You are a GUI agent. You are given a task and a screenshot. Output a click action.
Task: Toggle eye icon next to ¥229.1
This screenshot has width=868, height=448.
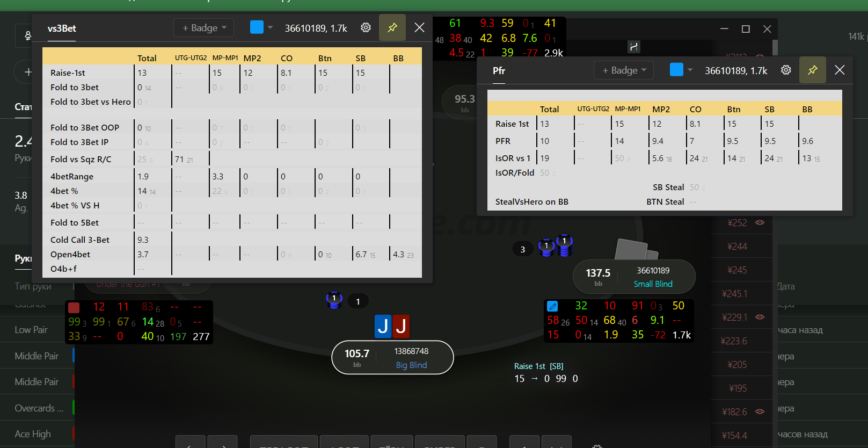[x=760, y=317]
